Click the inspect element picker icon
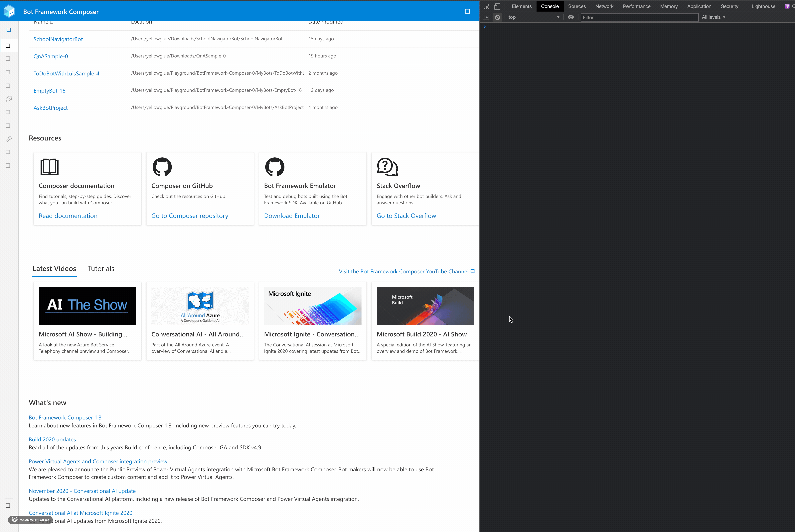 [x=486, y=6]
